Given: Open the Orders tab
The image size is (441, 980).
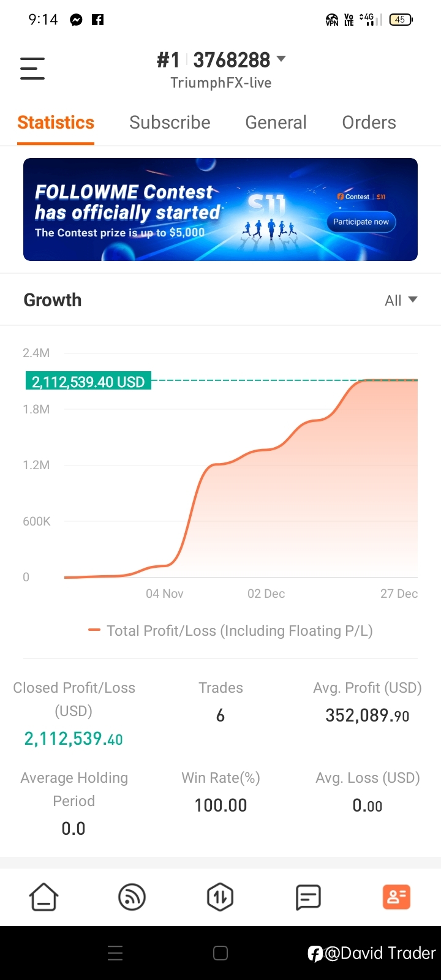Looking at the screenshot, I should coord(369,123).
